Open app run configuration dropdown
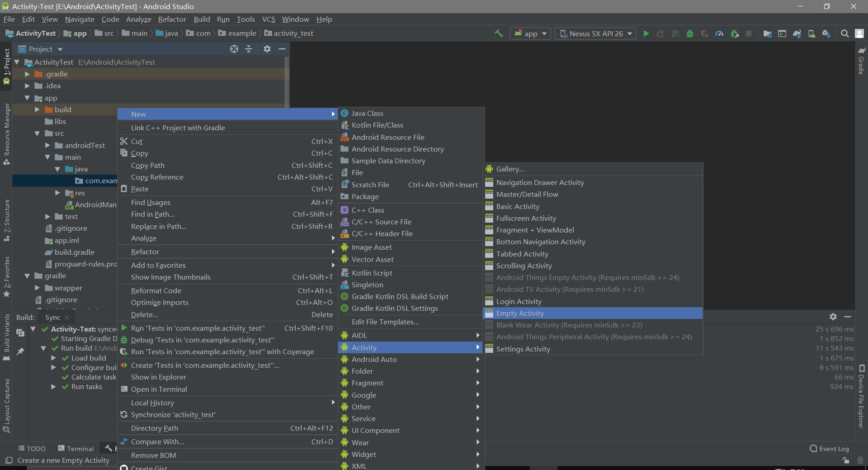This screenshot has height=470, width=868. pos(530,33)
